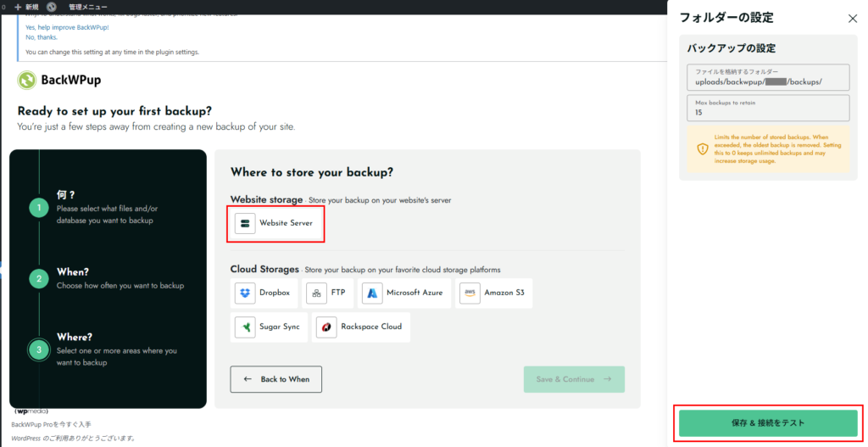Close the folder settings panel
Image resolution: width=868 pixels, height=447 pixels.
852,18
